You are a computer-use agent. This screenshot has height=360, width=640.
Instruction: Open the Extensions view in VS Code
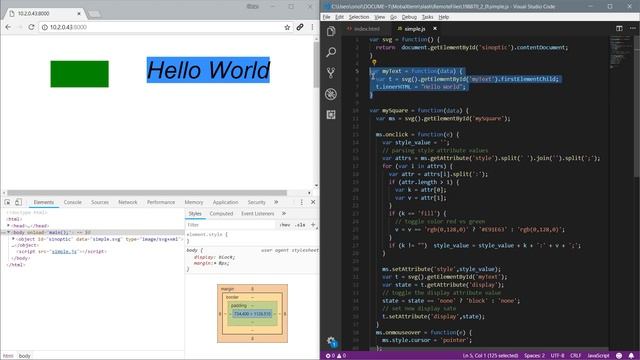[331, 115]
